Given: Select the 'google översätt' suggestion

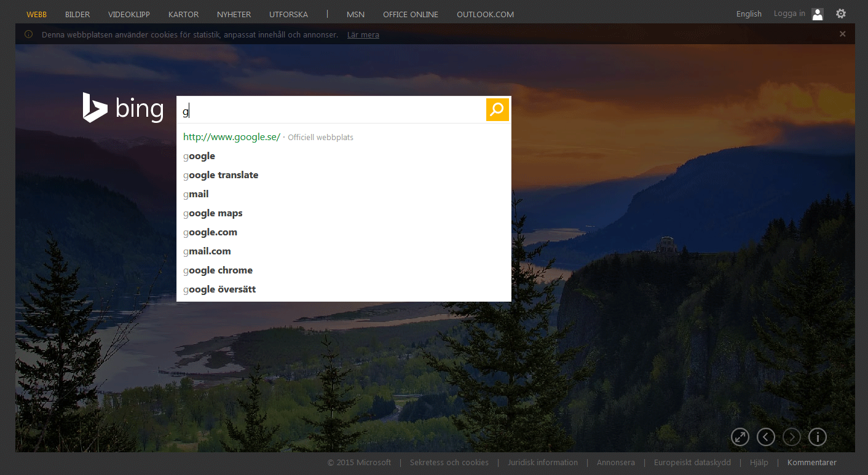Looking at the screenshot, I should click(344, 289).
